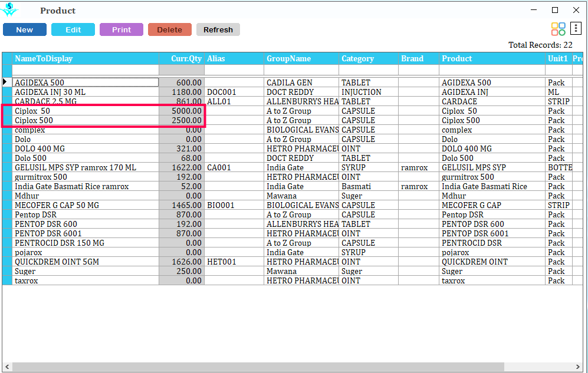
Task: Select India Gate Basmati Rice ramrox name cell
Action: point(86,186)
